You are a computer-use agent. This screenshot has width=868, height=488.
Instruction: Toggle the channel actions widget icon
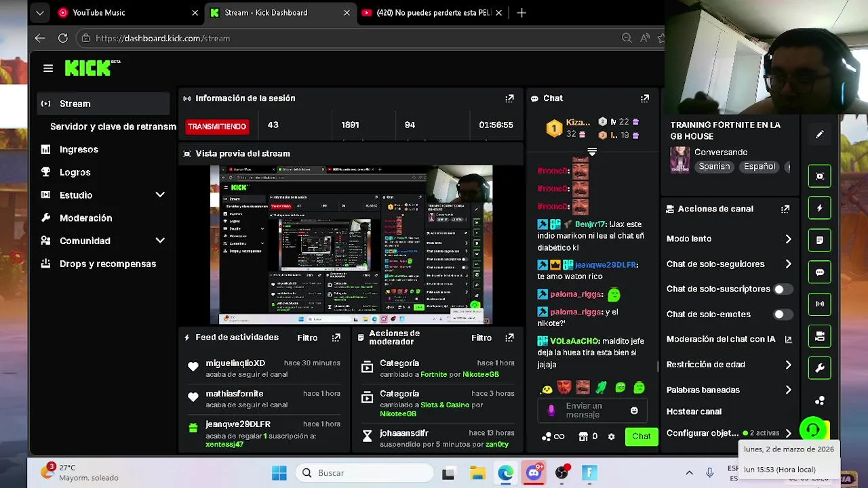820,335
